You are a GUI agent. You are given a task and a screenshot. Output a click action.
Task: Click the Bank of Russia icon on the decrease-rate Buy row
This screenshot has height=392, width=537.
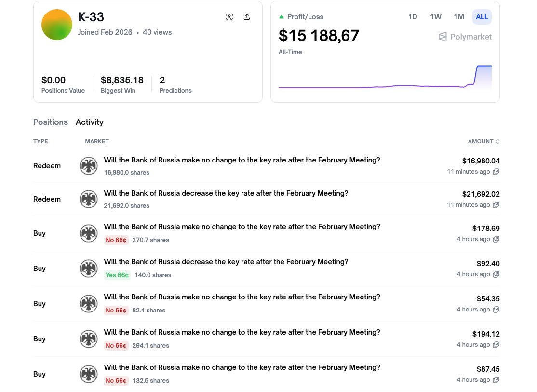[x=89, y=269]
